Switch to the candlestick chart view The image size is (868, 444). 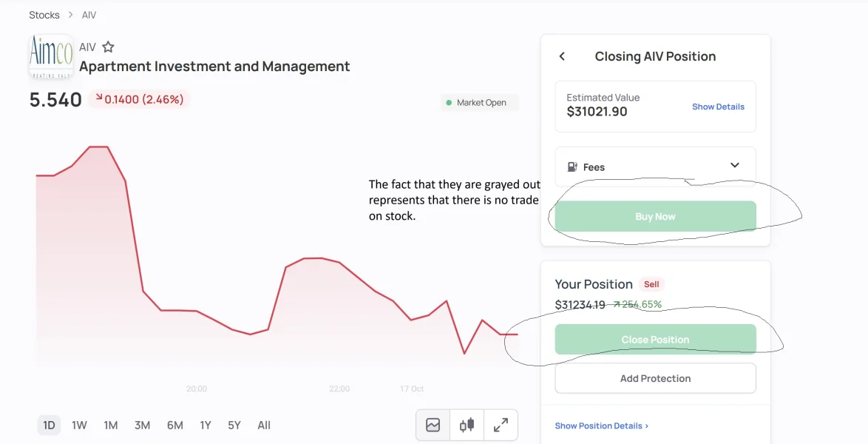(467, 425)
